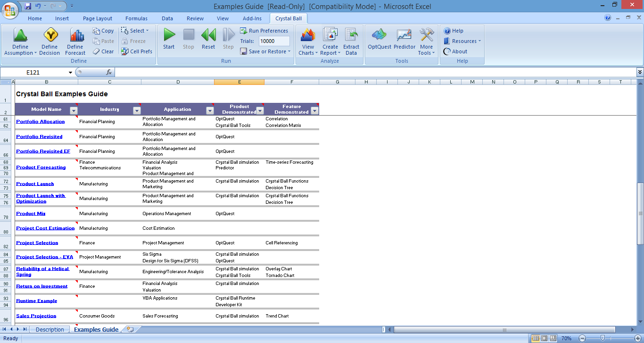This screenshot has width=644, height=343.
Task: Open the Industry filter dropdown
Action: point(137,111)
